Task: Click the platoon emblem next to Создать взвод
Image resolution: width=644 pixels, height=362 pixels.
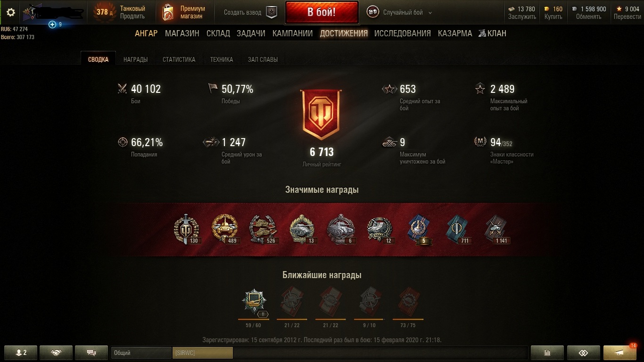Action: click(x=272, y=13)
